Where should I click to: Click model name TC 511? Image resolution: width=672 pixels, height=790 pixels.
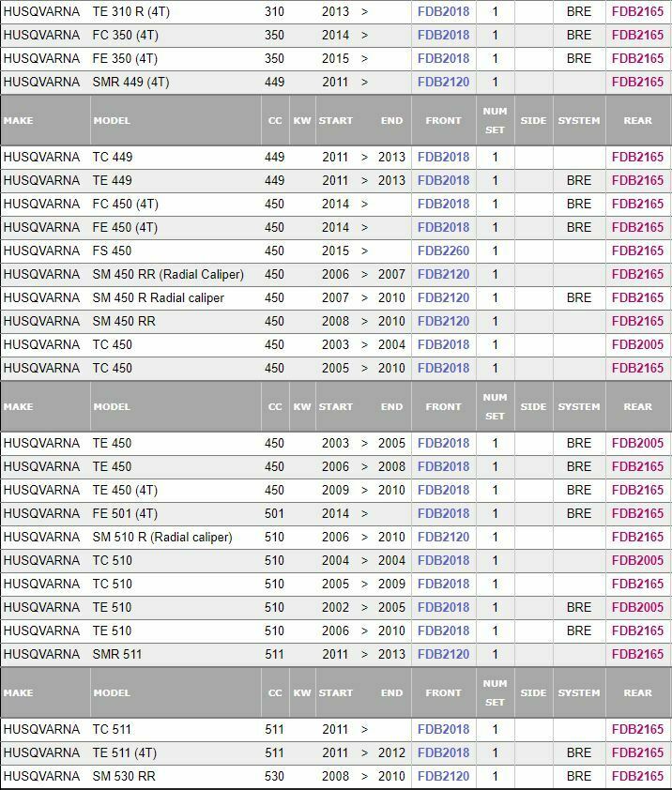pyautogui.click(x=112, y=730)
